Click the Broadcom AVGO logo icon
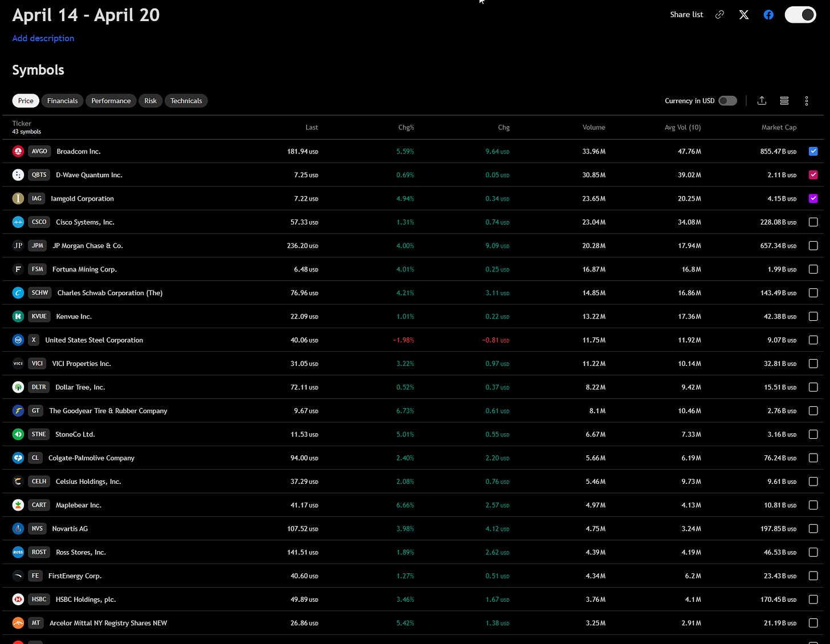The width and height of the screenshot is (830, 644). click(x=18, y=152)
